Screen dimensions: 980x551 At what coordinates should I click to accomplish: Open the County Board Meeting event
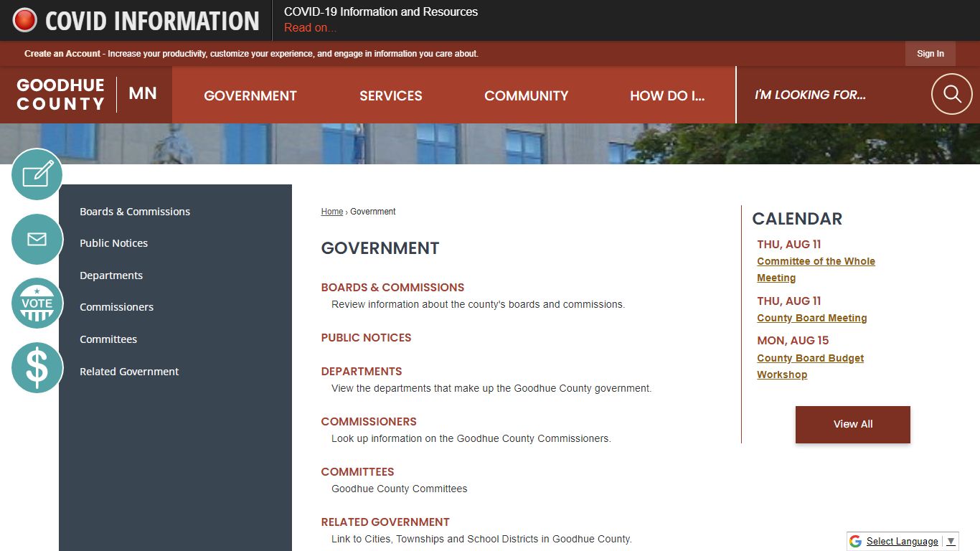pyautogui.click(x=812, y=318)
